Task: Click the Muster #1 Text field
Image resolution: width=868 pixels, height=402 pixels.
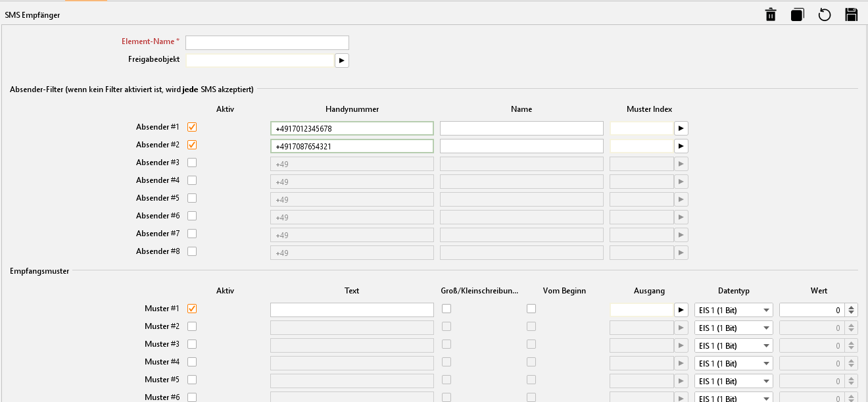Action: tap(352, 310)
